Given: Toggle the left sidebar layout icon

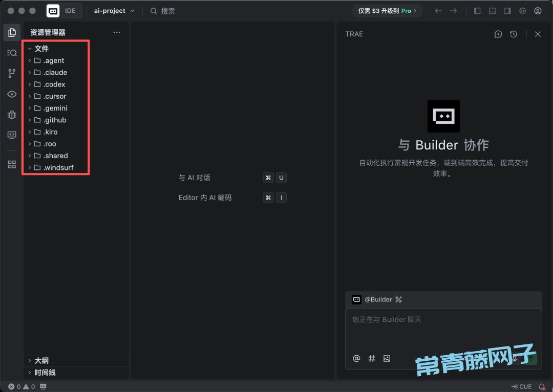Looking at the screenshot, I should coord(477,11).
